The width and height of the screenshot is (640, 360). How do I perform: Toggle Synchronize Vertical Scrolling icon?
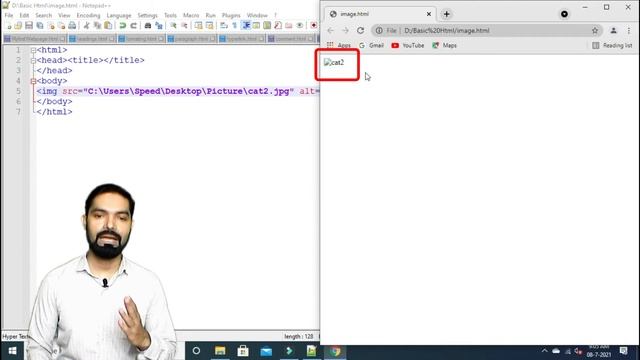(198, 25)
